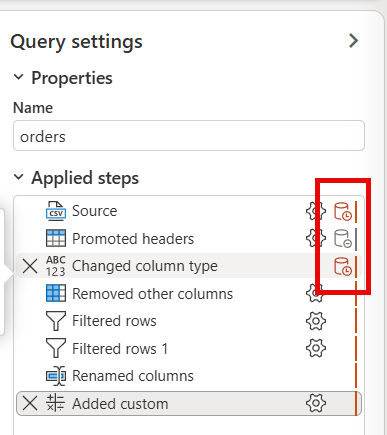The height and width of the screenshot is (435, 387).
Task: Delete the Added custom step
Action: (30, 404)
